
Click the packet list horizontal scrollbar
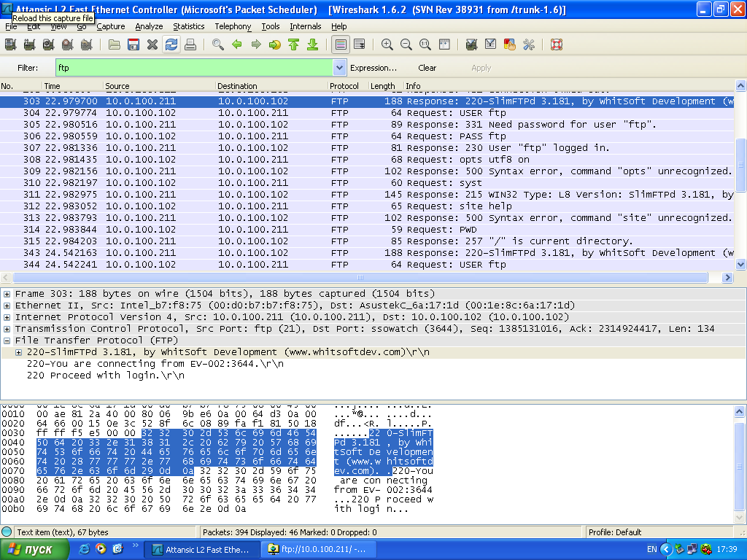click(x=360, y=277)
